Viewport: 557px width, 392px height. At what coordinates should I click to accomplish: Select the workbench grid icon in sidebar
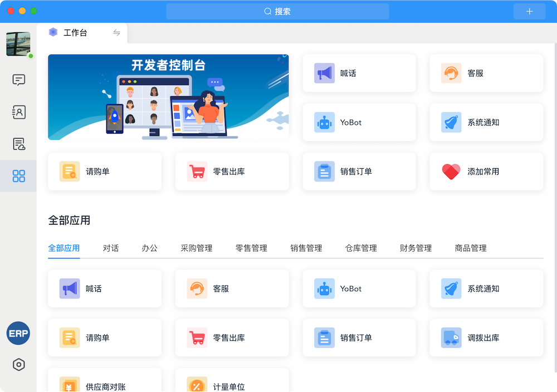pyautogui.click(x=18, y=177)
